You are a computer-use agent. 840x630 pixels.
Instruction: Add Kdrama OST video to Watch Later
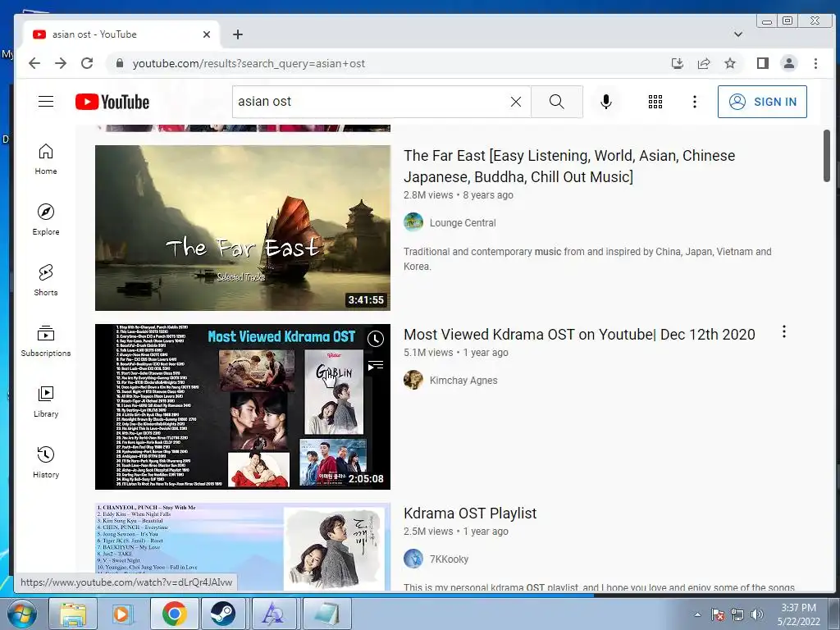coord(376,339)
